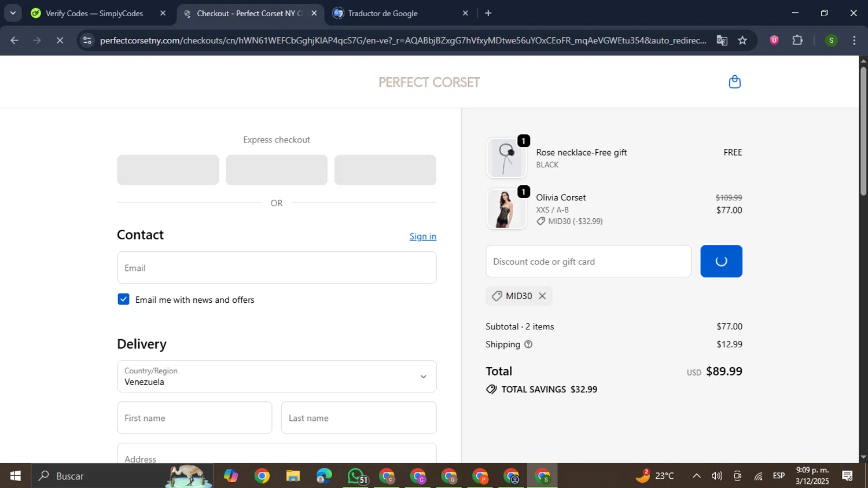Click the address bar URL
Image resolution: width=868 pixels, height=488 pixels.
click(x=403, y=41)
